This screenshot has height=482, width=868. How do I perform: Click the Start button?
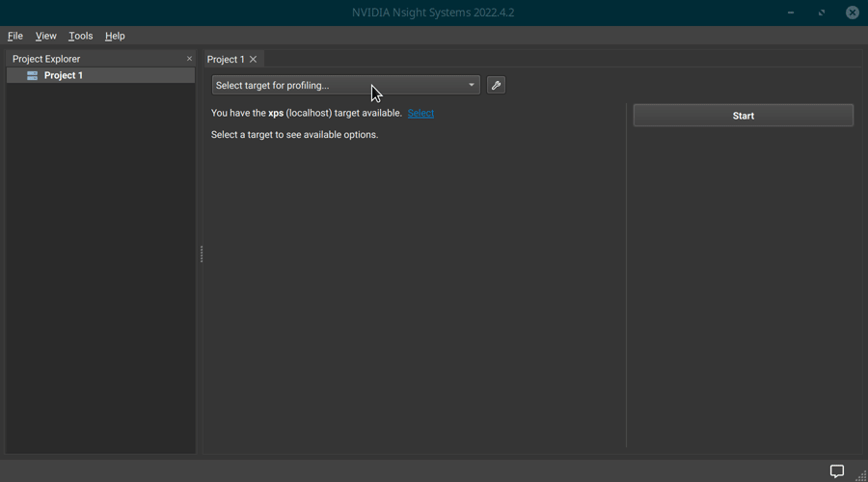pyautogui.click(x=743, y=116)
